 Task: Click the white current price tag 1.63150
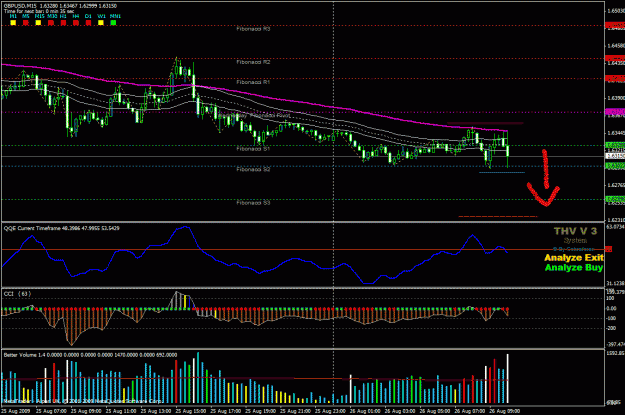click(615, 156)
